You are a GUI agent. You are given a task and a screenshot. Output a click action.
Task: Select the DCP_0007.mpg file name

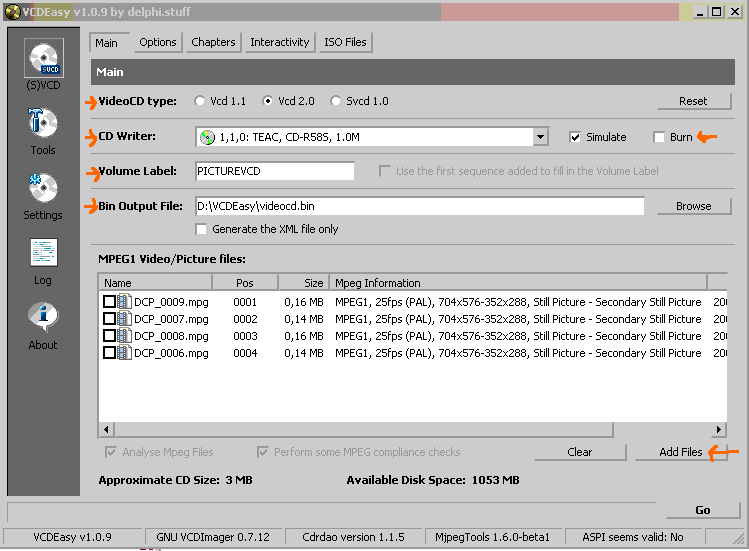[x=171, y=319]
